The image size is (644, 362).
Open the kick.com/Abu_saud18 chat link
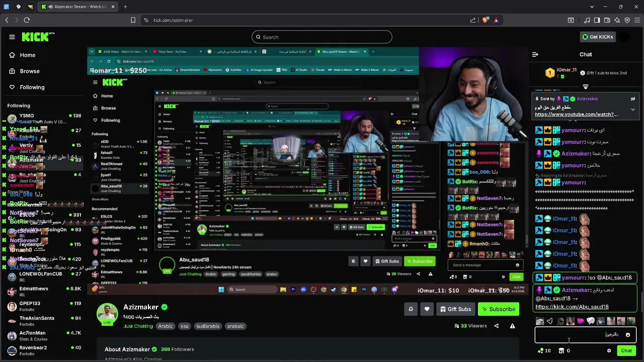[x=572, y=307]
